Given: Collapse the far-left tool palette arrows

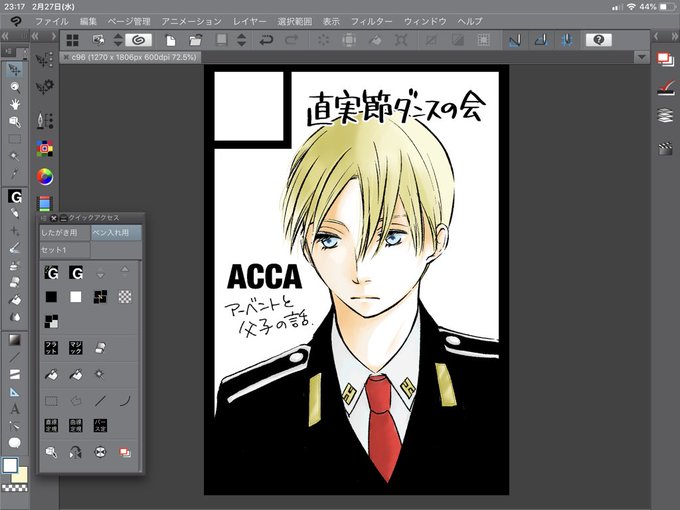Looking at the screenshot, I should (x=6, y=36).
